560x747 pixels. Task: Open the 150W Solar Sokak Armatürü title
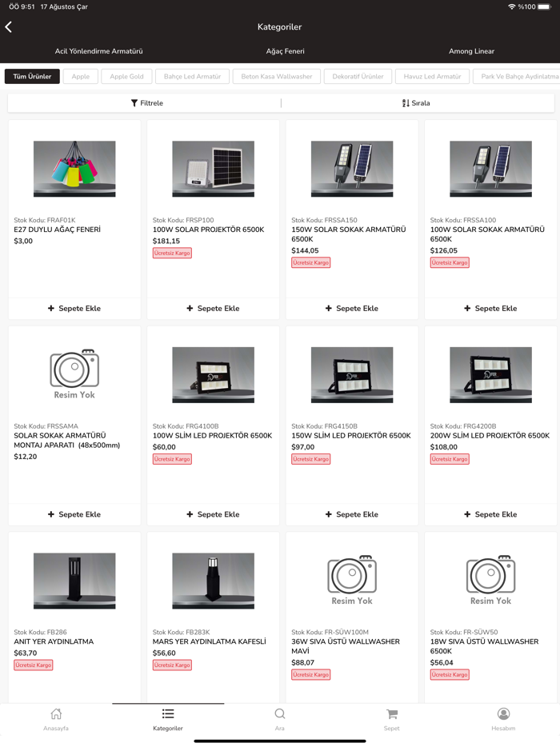click(x=349, y=234)
